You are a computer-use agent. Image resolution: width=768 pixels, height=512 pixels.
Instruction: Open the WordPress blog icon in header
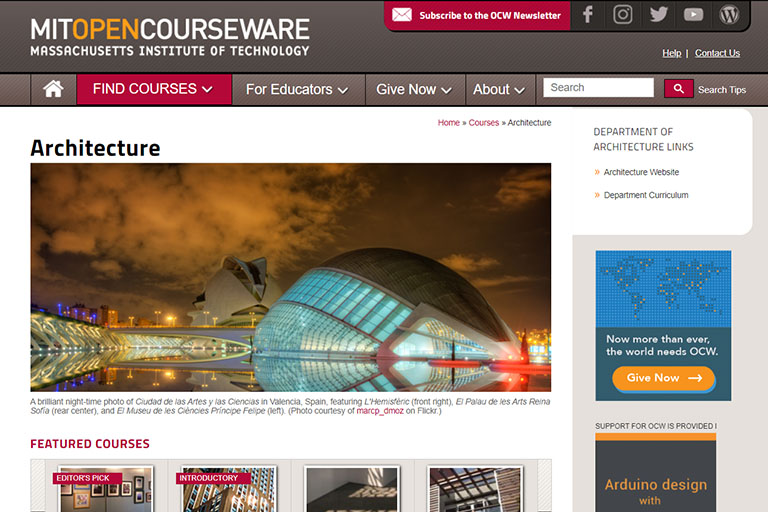point(729,15)
